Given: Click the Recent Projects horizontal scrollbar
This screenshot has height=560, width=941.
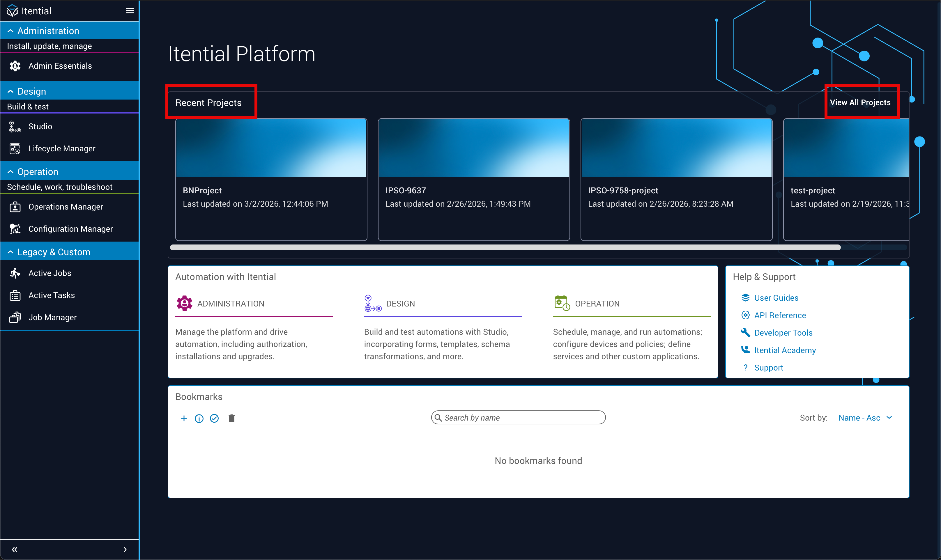Looking at the screenshot, I should [505, 248].
